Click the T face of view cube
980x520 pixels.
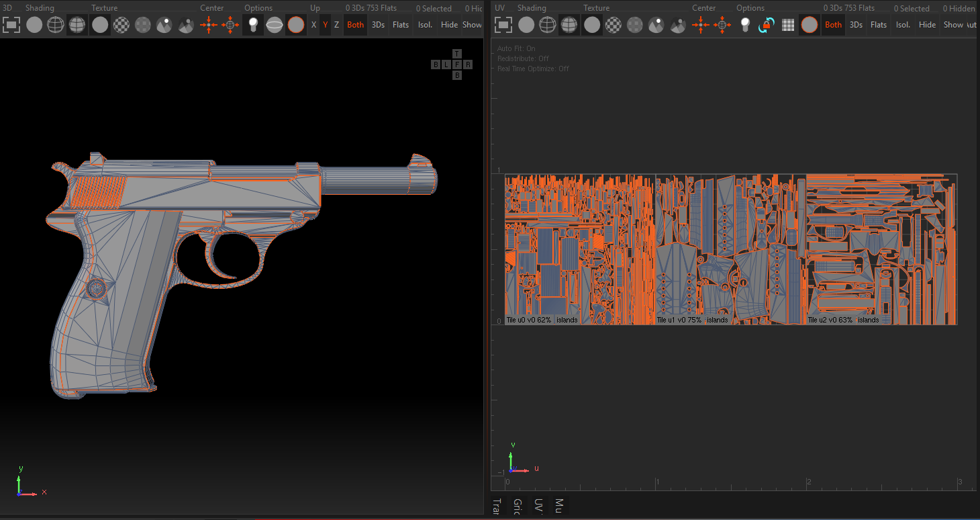[x=457, y=54]
